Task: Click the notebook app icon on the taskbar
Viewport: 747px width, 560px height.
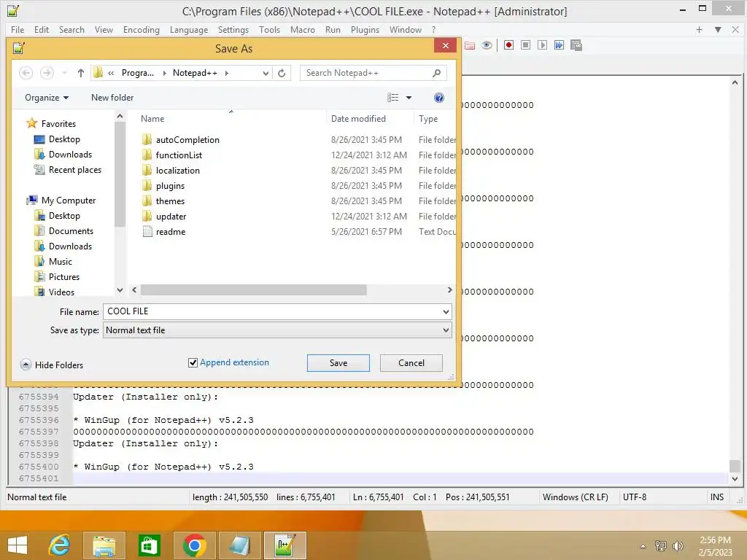Action: (239, 545)
